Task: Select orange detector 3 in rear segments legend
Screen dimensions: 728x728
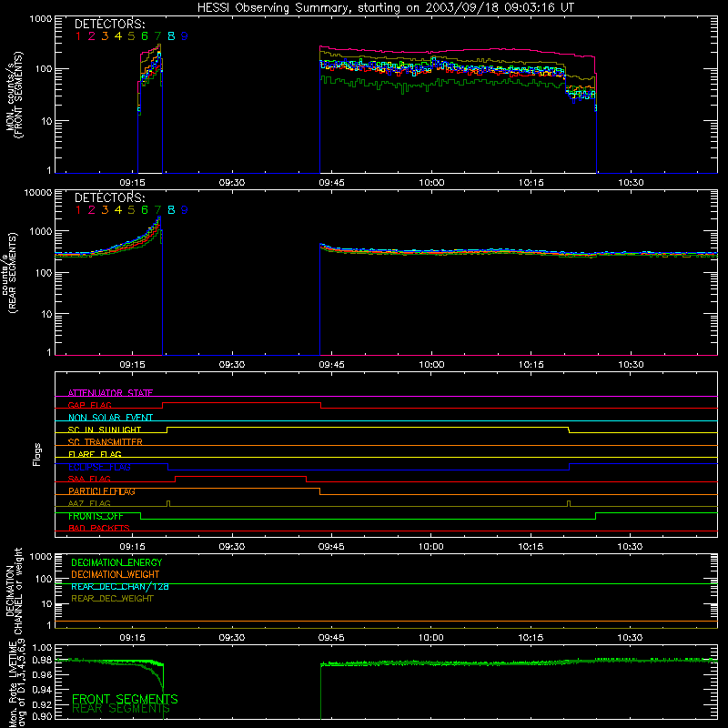Action: click(105, 210)
